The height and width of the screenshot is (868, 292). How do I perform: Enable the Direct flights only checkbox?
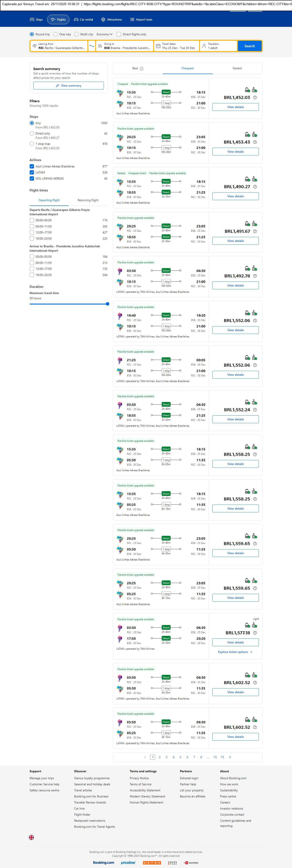point(119,34)
